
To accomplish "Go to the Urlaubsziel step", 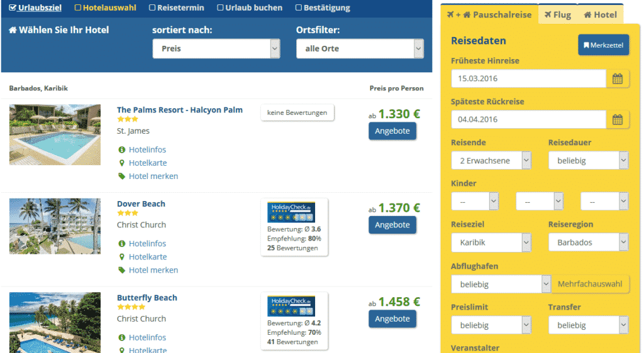I will [40, 8].
